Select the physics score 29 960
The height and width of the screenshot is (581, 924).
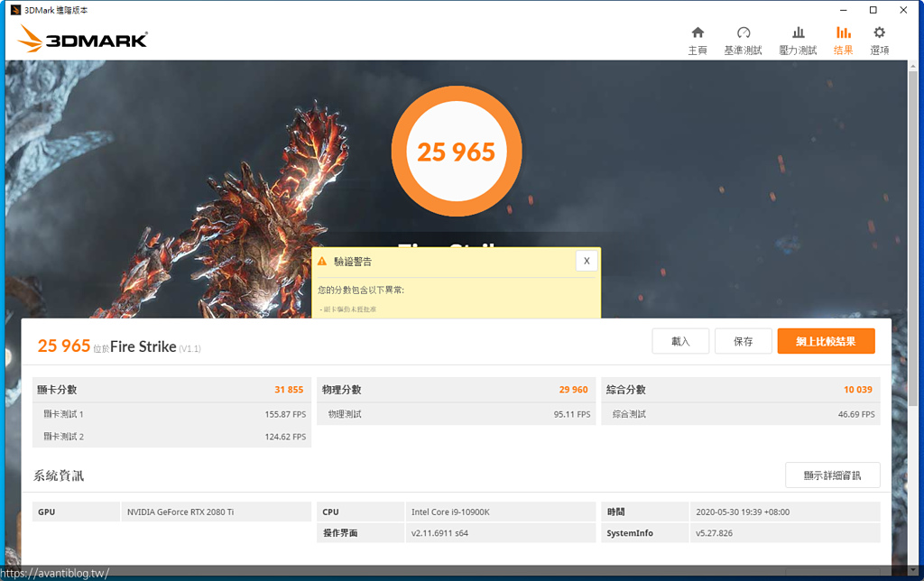coord(573,390)
